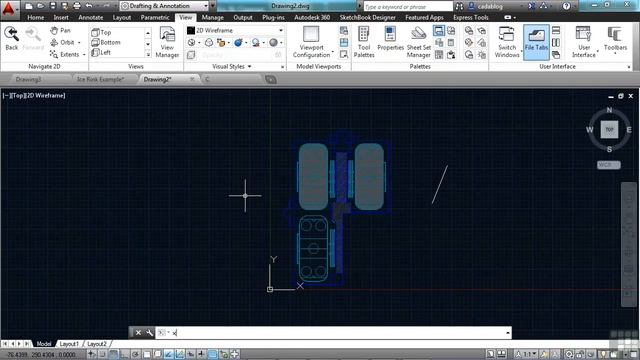The width and height of the screenshot is (640, 360).
Task: Click the N direction on the compass
Action: tap(609, 110)
